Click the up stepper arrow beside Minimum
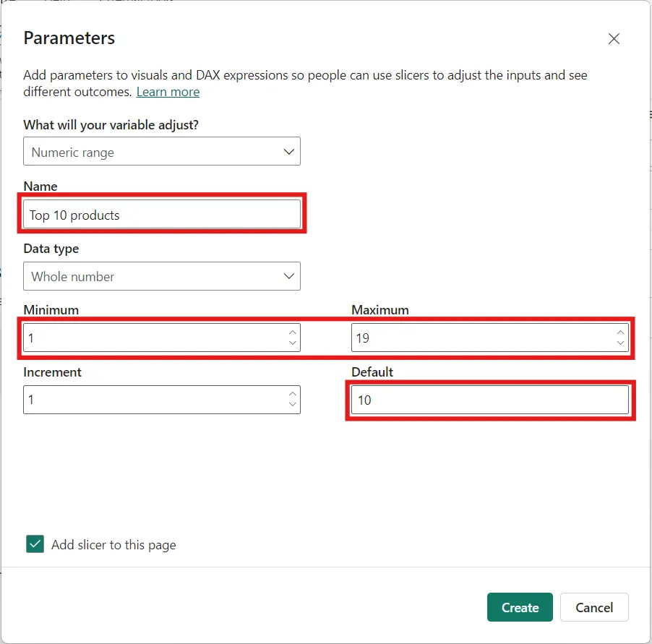Image resolution: width=652 pixels, height=644 pixels. click(292, 333)
